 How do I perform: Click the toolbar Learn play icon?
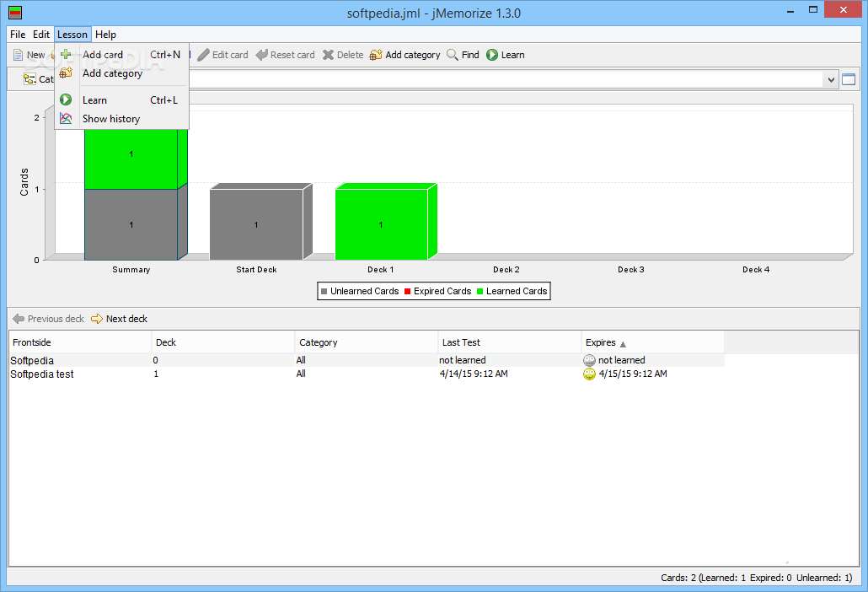(x=492, y=55)
